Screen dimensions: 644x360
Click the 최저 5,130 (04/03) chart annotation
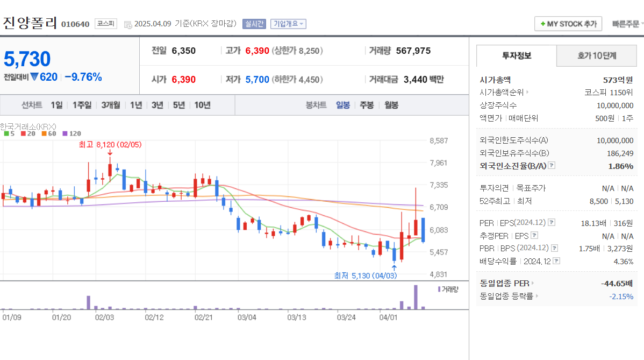coord(366,274)
